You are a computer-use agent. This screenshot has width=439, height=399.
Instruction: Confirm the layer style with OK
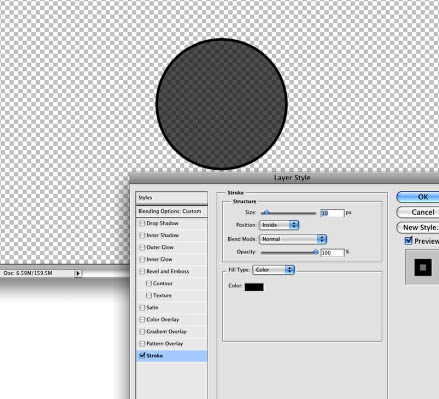pos(418,197)
